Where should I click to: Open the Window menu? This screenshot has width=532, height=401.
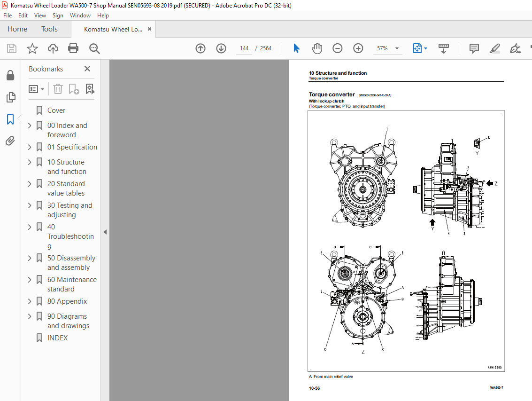(80, 16)
